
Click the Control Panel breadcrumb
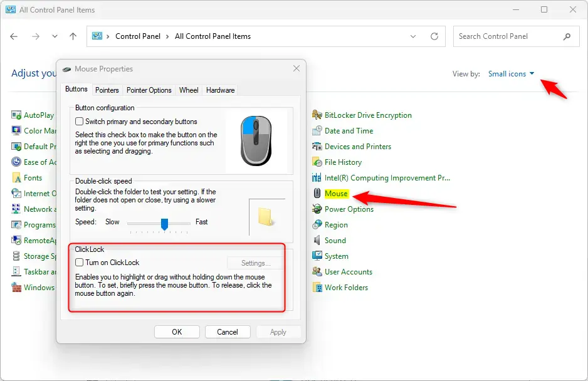[x=138, y=36]
